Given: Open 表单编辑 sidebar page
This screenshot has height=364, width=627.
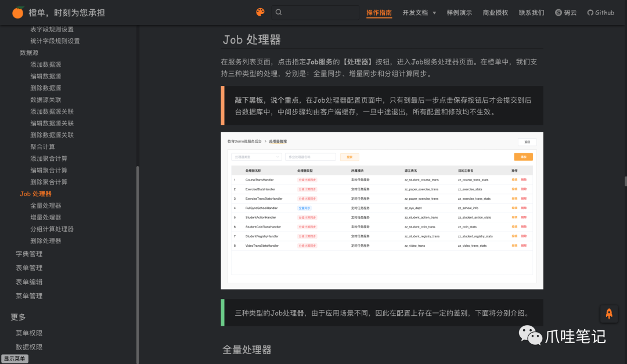Looking at the screenshot, I should coord(29,282).
